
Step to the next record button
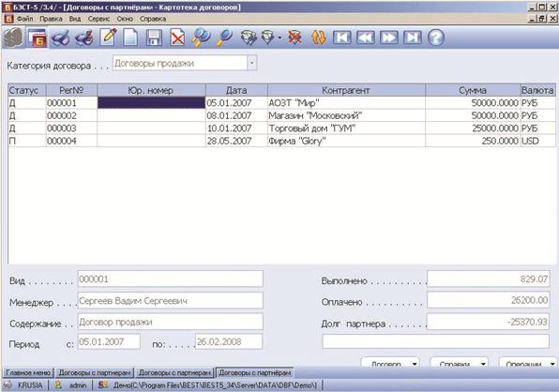click(x=389, y=38)
